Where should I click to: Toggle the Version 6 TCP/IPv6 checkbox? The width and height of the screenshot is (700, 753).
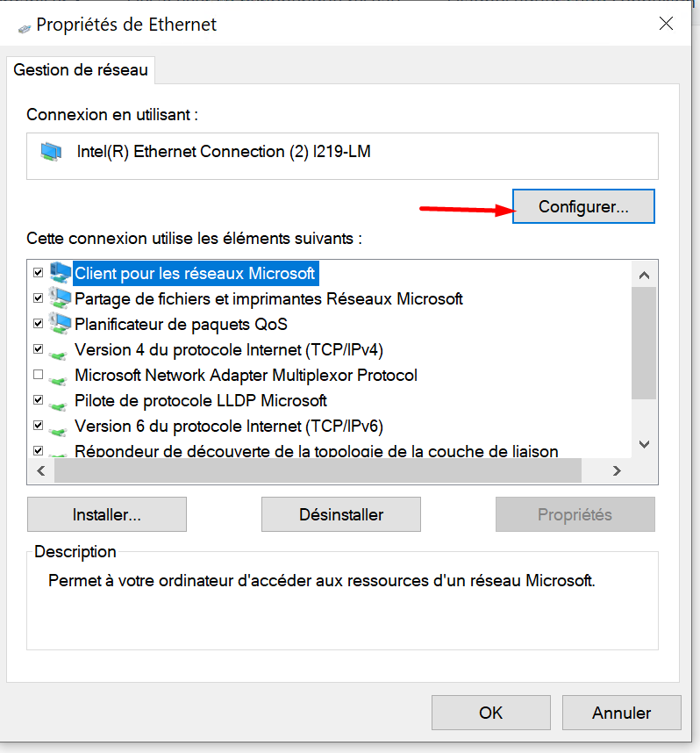(x=39, y=426)
